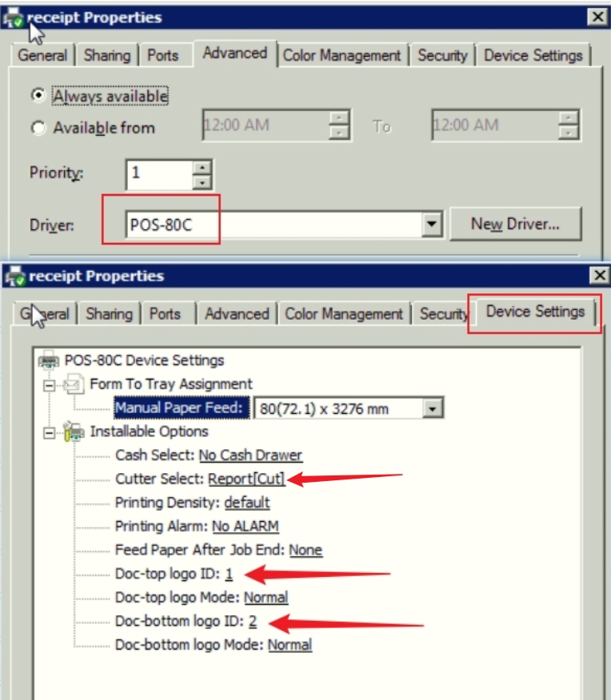Open the Driver dropdown arrow
This screenshot has height=700, width=611.
coord(431,224)
